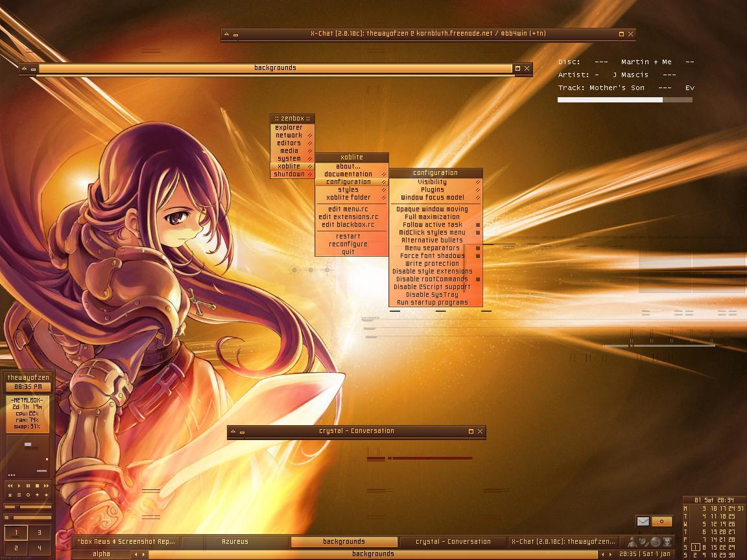Image resolution: width=747 pixels, height=560 pixels.
Task: Expand the system submenu in zenbox
Action: pyautogui.click(x=292, y=159)
